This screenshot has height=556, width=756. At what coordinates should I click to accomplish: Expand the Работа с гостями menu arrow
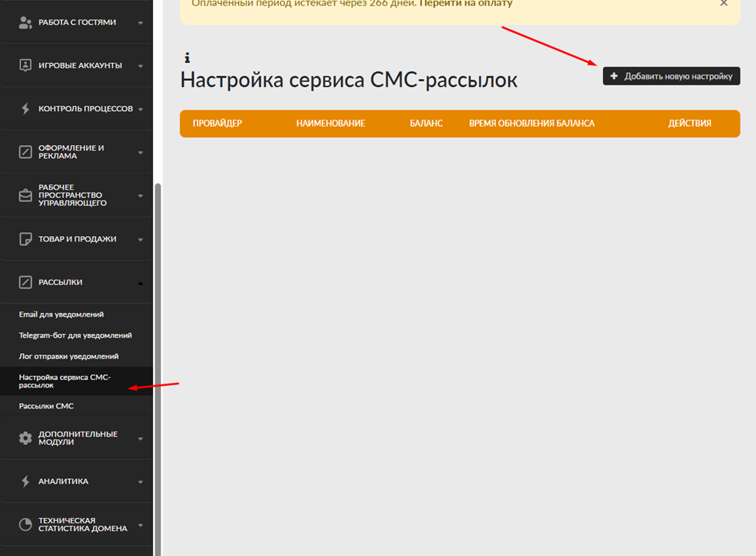pos(140,23)
